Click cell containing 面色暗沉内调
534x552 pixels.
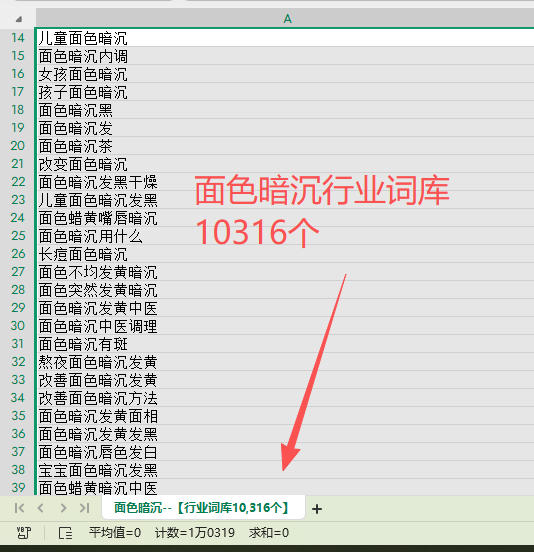click(x=285, y=56)
